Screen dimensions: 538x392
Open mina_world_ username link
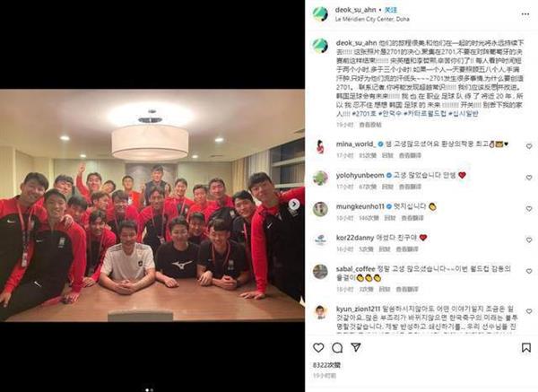pyautogui.click(x=355, y=144)
